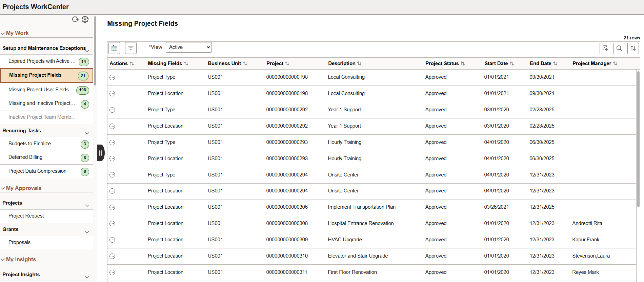The height and width of the screenshot is (282, 644).
Task: Select Missing Project Fields item
Action: [47, 75]
